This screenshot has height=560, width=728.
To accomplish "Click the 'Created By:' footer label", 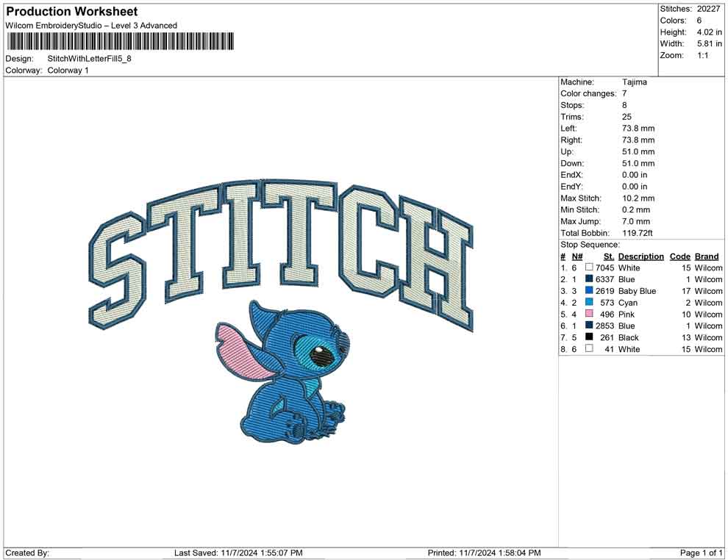I will 27,553.
